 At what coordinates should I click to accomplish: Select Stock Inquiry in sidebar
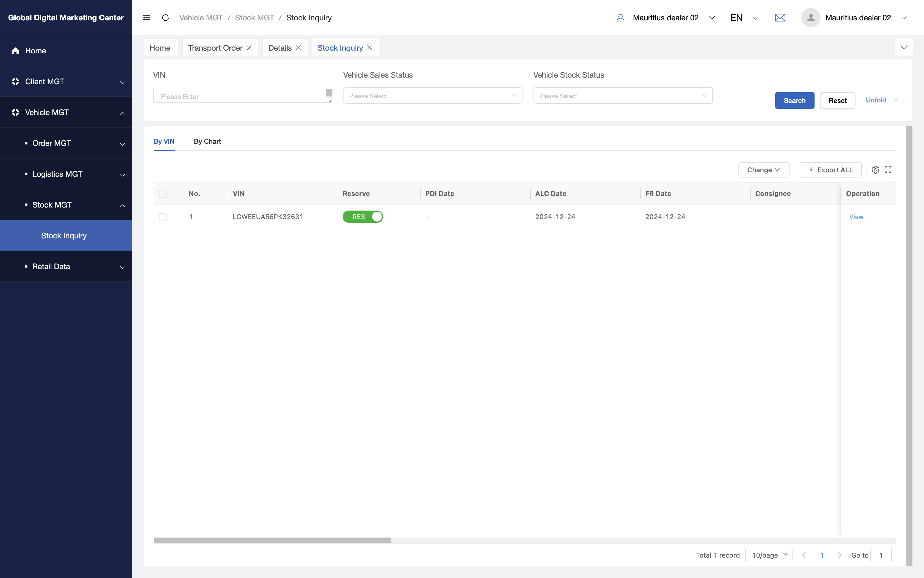[x=66, y=236]
